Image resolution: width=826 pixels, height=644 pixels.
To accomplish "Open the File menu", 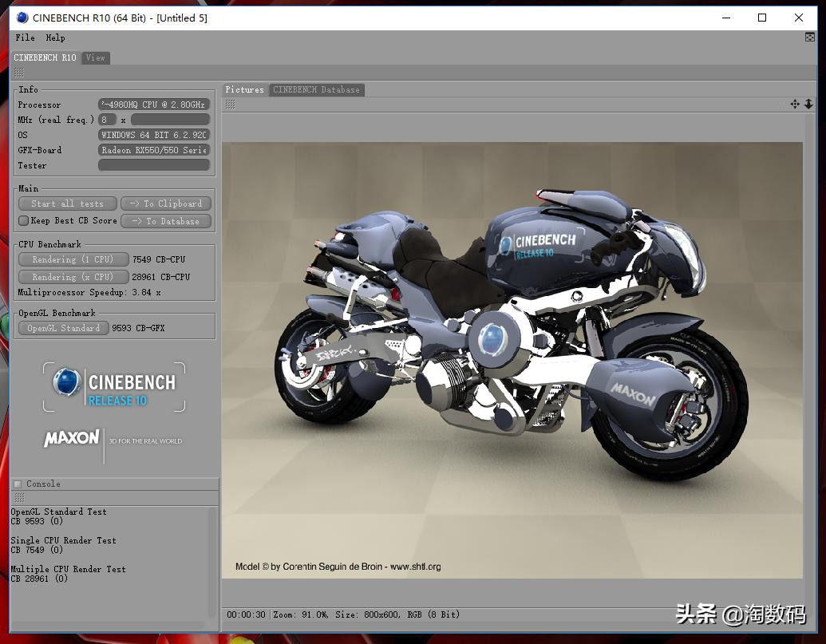I will click(x=25, y=38).
